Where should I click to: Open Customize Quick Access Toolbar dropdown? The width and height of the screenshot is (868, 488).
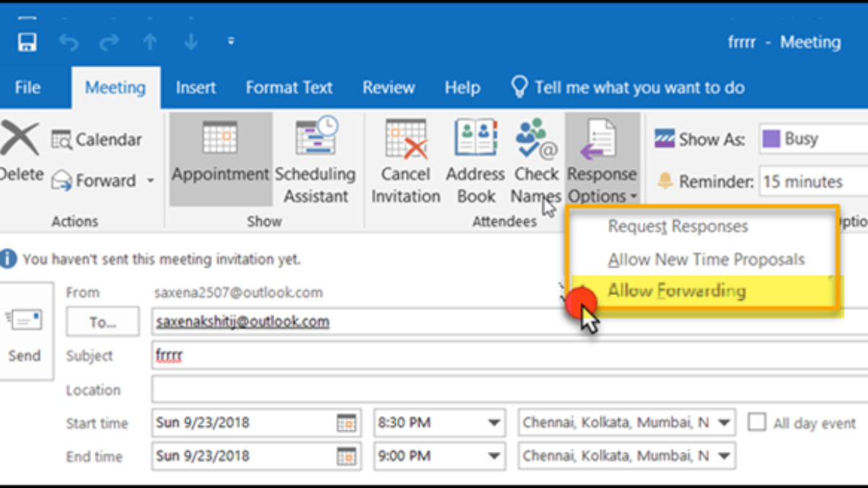click(x=231, y=42)
